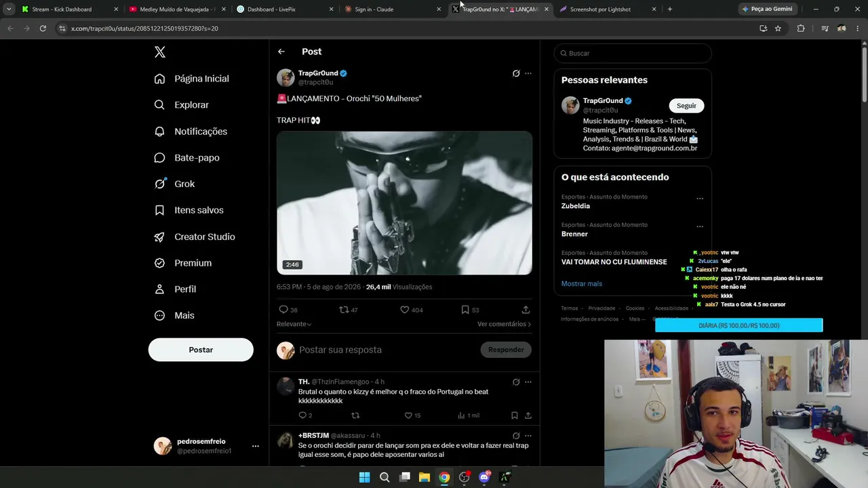Screen dimensions: 868x488
Task: Open more options for Brenner trend
Action: coord(700,226)
